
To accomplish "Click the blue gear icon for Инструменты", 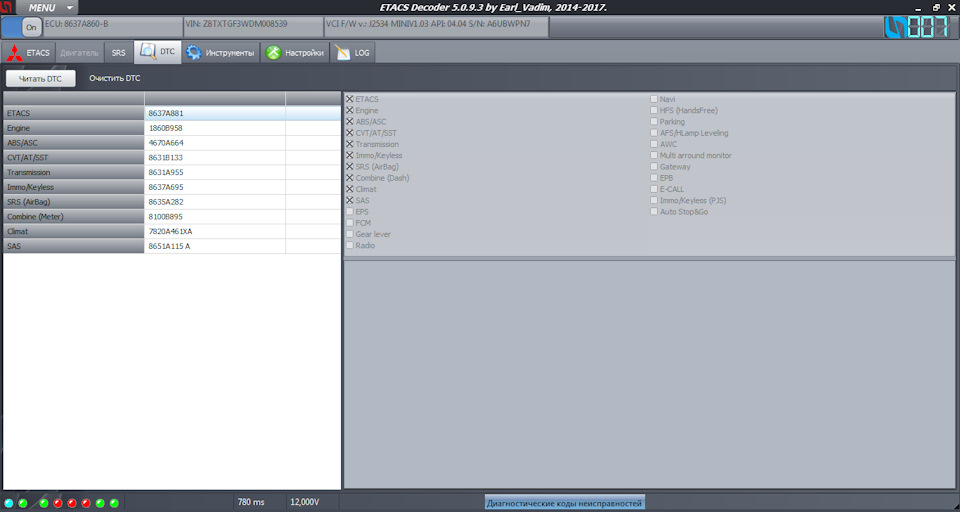I will click(x=193, y=53).
